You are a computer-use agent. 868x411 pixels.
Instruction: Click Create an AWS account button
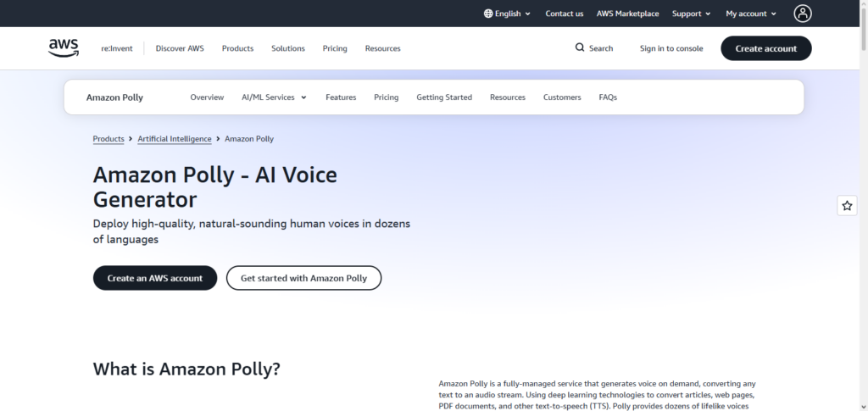tap(155, 278)
